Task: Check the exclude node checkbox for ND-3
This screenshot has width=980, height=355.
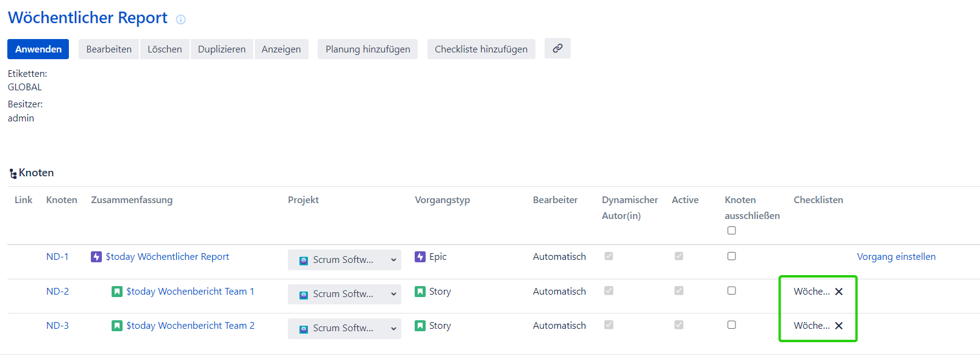Action: point(732,325)
